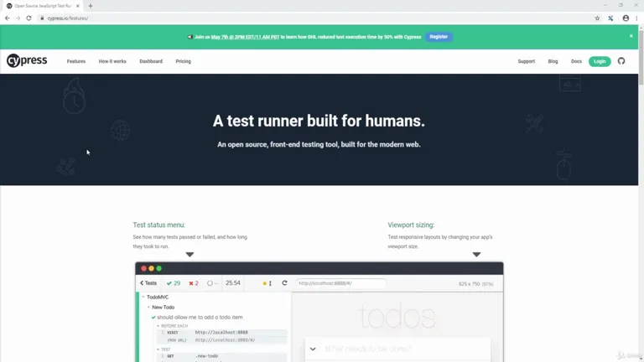The image size is (644, 362).
Task: Open the Support link
Action: tap(526, 61)
